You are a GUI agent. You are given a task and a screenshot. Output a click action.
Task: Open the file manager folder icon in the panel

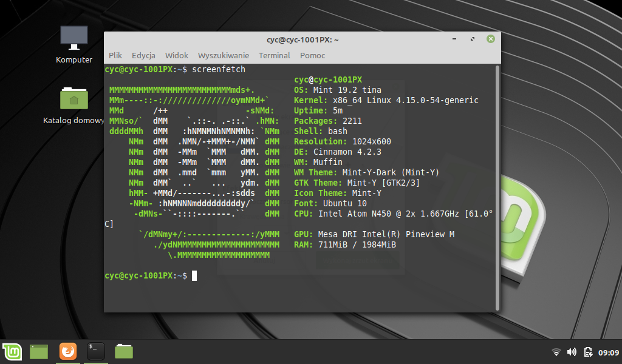124,351
